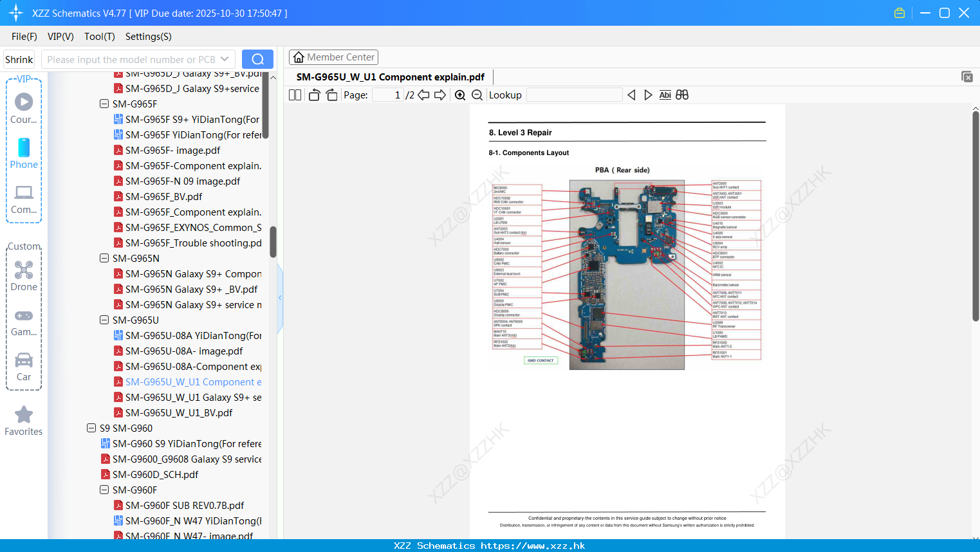Screen dimensions: 980x552
Task: Zoom out of the PDF
Action: (477, 95)
